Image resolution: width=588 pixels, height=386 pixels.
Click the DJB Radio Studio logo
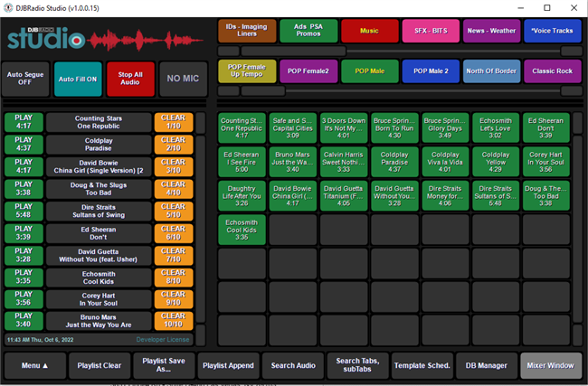(x=105, y=39)
